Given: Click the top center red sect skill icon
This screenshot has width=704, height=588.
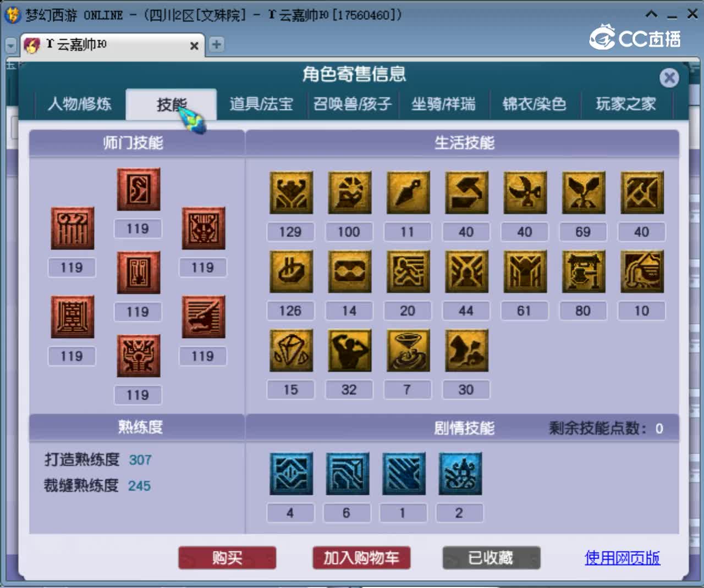Looking at the screenshot, I should (138, 190).
